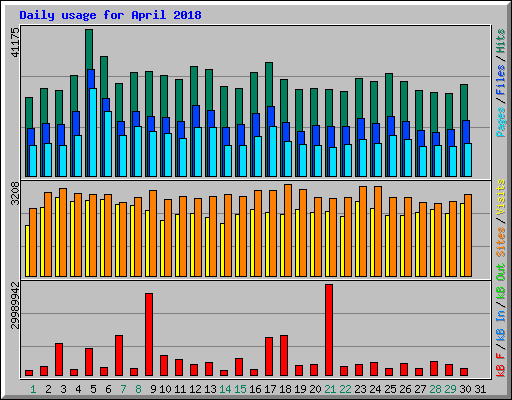
Task: Select day label 23 on x-axis
Action: point(360,389)
